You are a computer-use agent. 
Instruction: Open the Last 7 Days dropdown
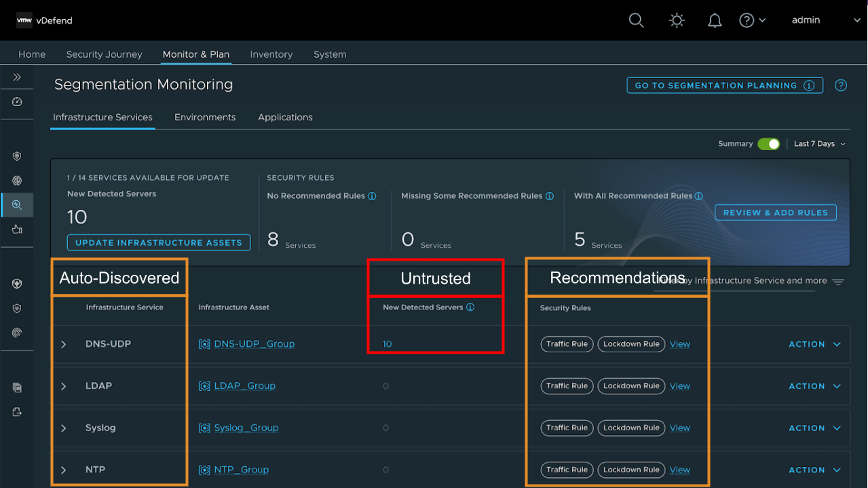(x=820, y=144)
